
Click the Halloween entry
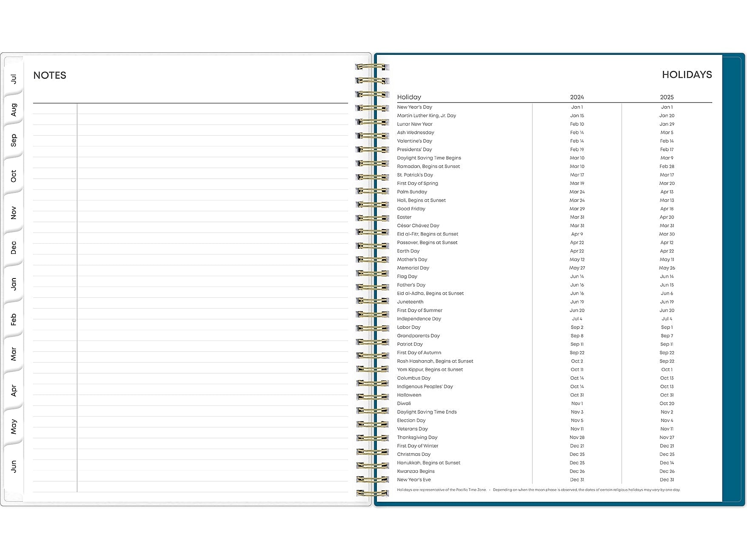click(x=409, y=395)
